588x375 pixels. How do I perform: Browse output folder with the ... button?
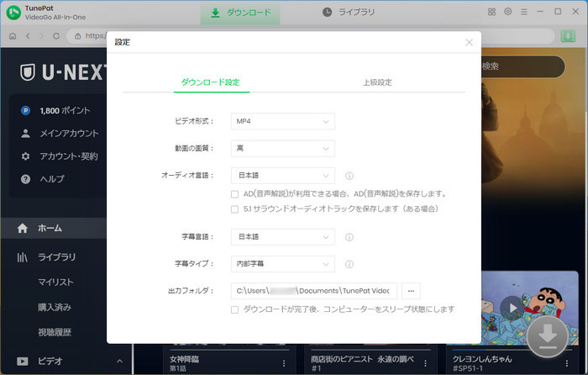(411, 291)
